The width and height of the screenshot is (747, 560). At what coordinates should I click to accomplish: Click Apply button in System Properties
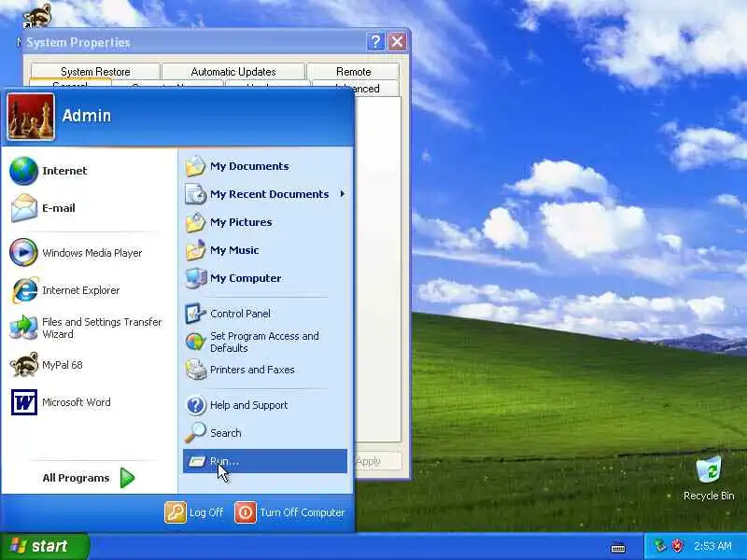tap(378, 461)
